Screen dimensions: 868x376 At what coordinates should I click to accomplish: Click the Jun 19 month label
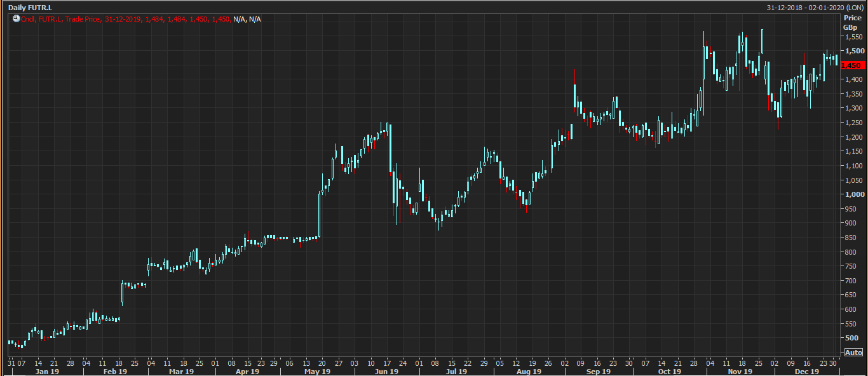(386, 372)
